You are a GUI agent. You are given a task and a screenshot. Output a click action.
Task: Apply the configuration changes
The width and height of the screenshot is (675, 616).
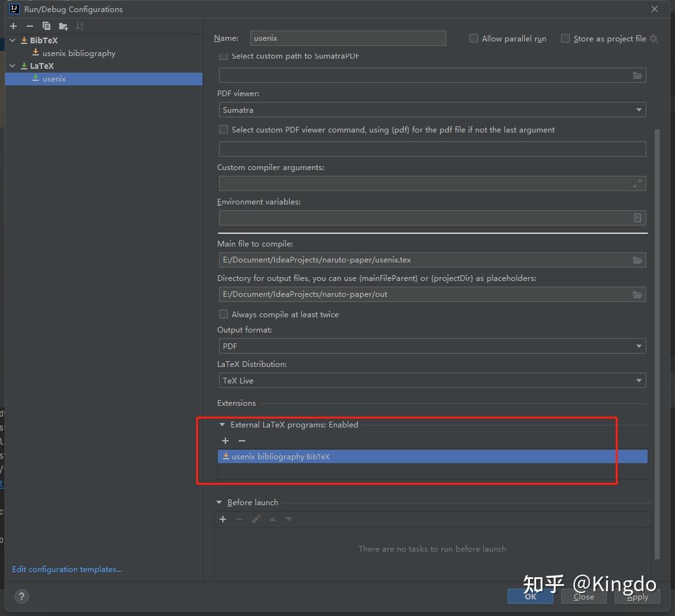coord(637,596)
